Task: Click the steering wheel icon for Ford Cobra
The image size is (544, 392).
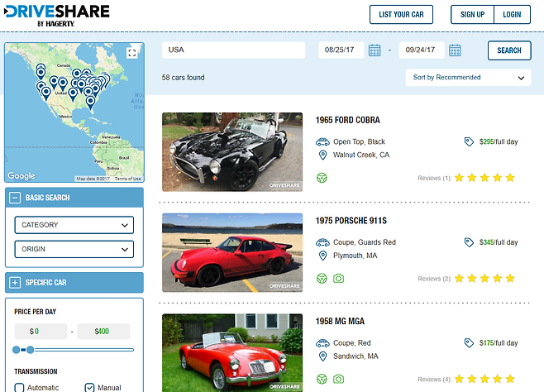Action: [322, 177]
